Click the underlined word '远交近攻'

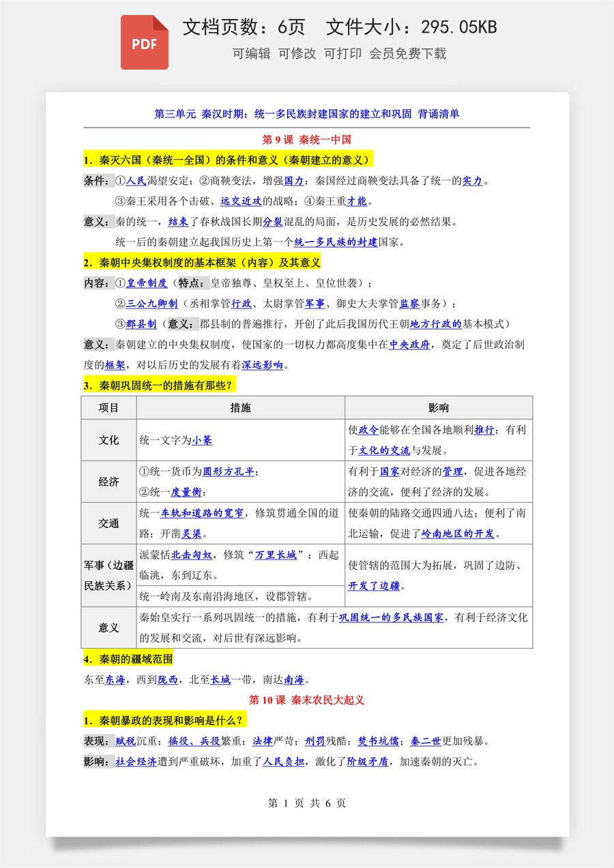[241, 201]
